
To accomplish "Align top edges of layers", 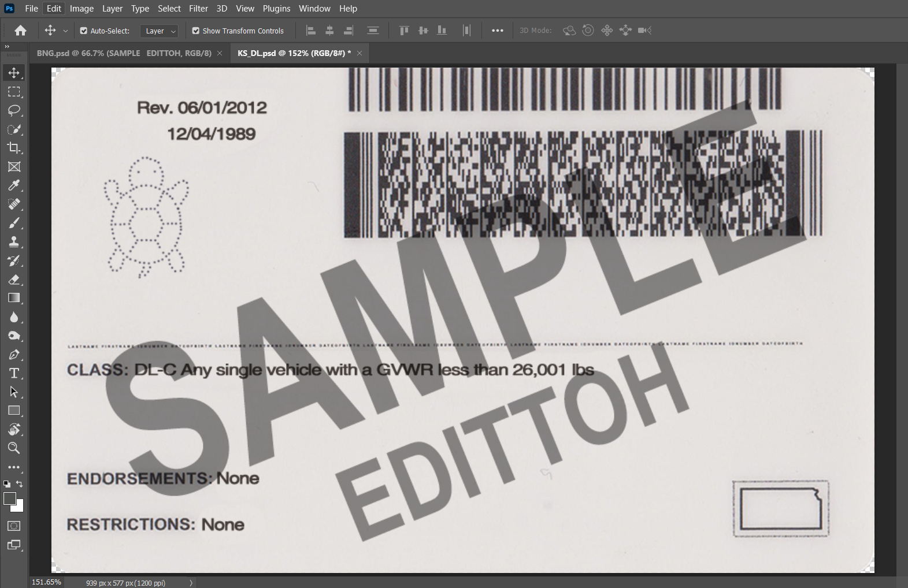I will [x=404, y=31].
